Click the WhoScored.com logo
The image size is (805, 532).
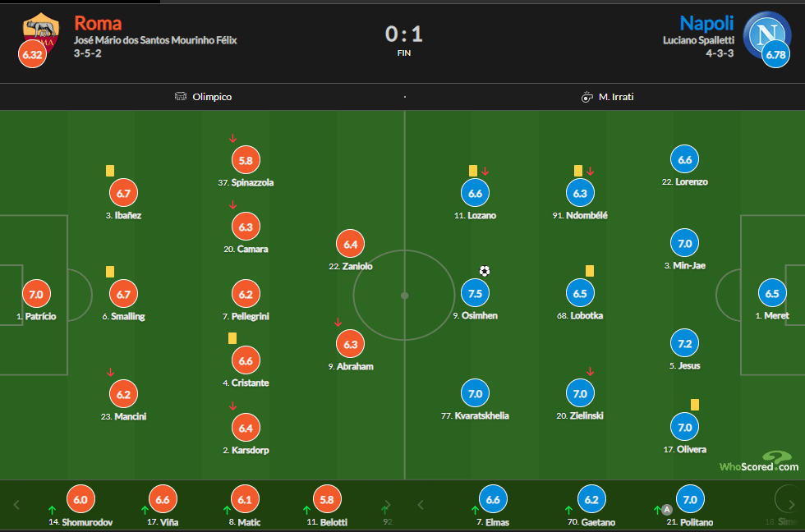coord(759,461)
